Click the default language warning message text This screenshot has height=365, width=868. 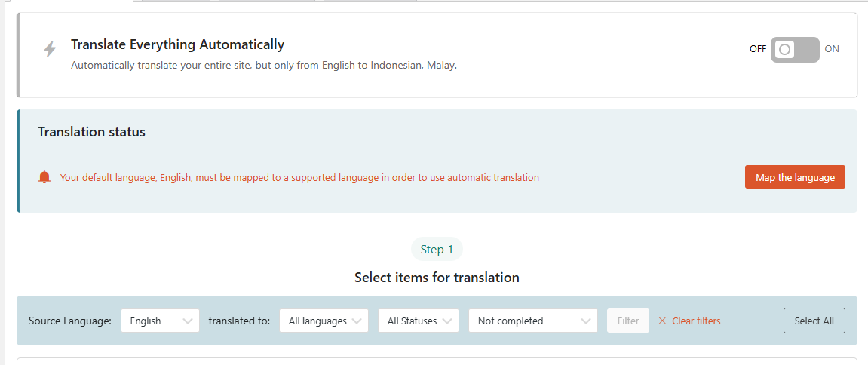[x=299, y=178]
